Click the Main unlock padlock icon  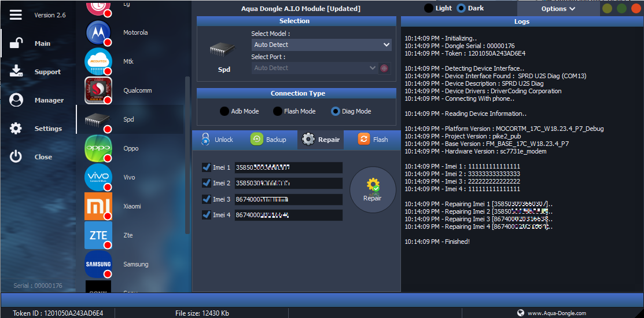[16, 43]
